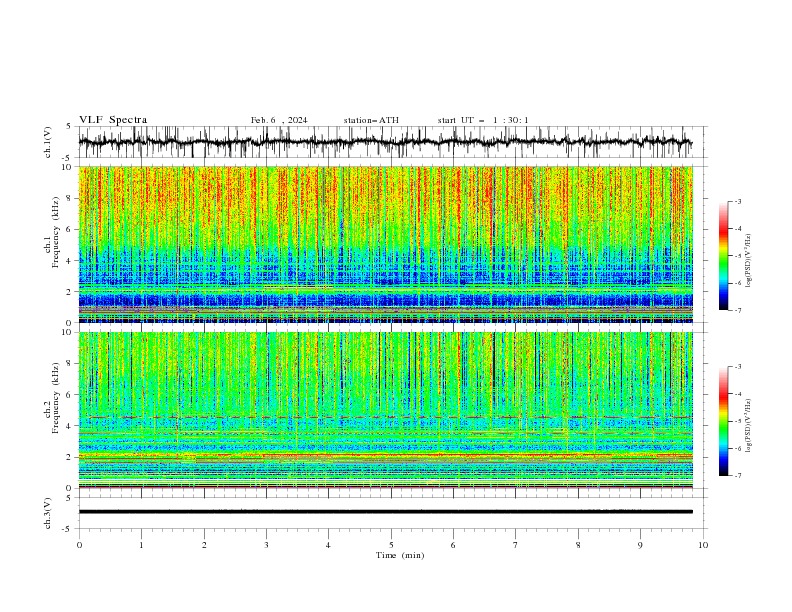
Task: Click the '-7' tick on lower colorbar
Action: (737, 475)
